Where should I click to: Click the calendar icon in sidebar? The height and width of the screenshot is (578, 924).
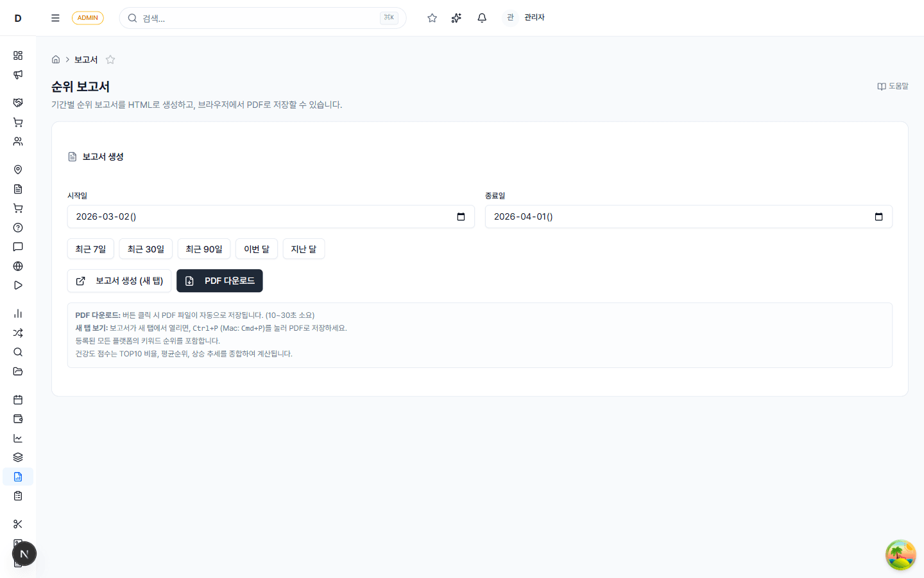tap(18, 399)
